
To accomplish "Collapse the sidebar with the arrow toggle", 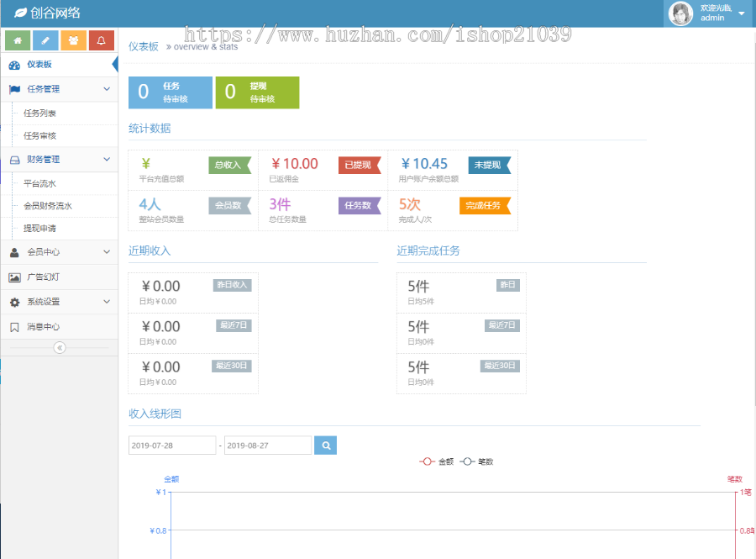I will (x=59, y=345).
